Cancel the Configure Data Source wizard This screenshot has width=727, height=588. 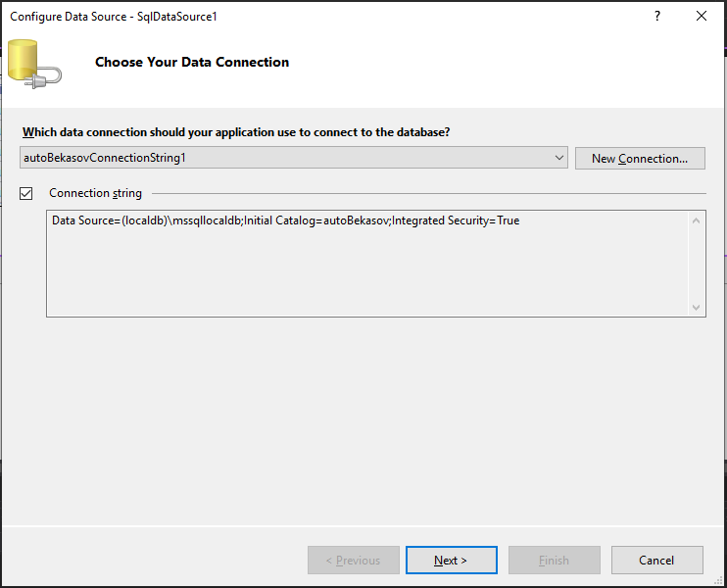(656, 560)
